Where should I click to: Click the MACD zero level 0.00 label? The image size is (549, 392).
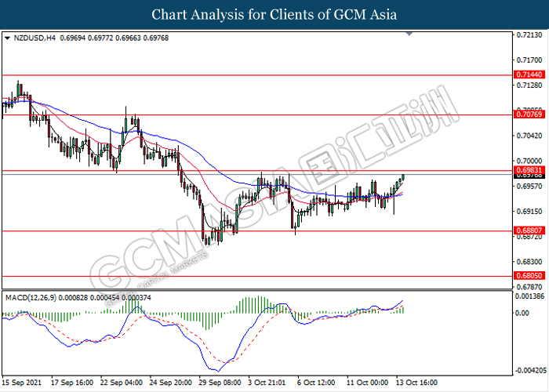click(x=522, y=313)
